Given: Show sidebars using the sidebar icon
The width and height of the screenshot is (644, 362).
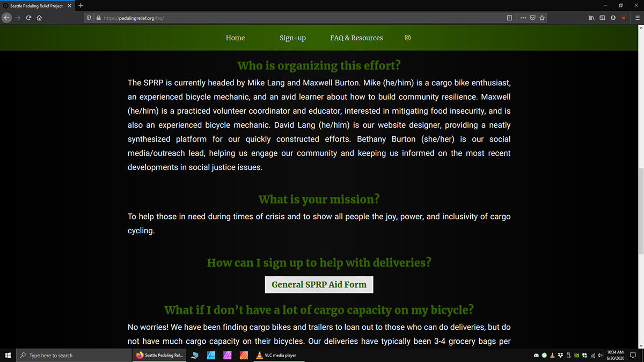Looking at the screenshot, I should 602,18.
